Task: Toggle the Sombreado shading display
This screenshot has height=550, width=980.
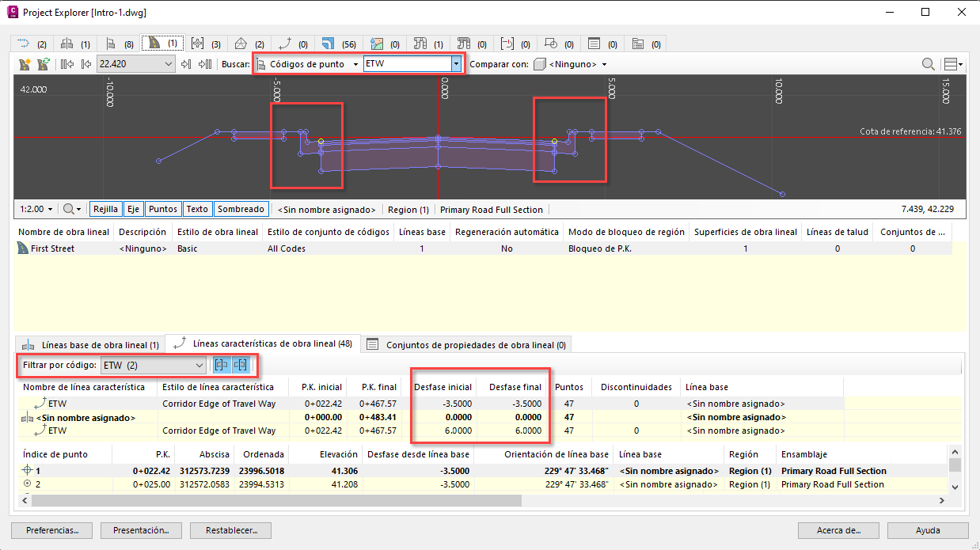Action: click(x=241, y=209)
